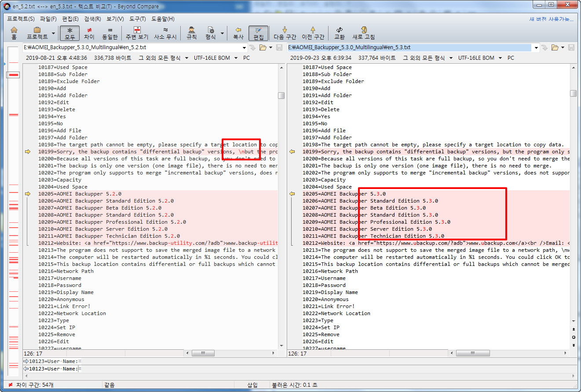Click the left pane open file folder icon
The image size is (581, 392).
coord(263,47)
